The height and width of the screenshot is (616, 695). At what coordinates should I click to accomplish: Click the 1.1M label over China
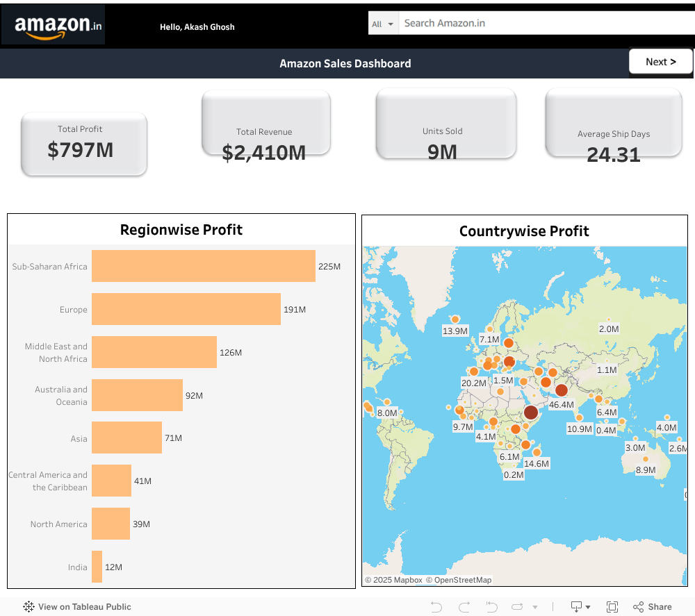pyautogui.click(x=607, y=369)
